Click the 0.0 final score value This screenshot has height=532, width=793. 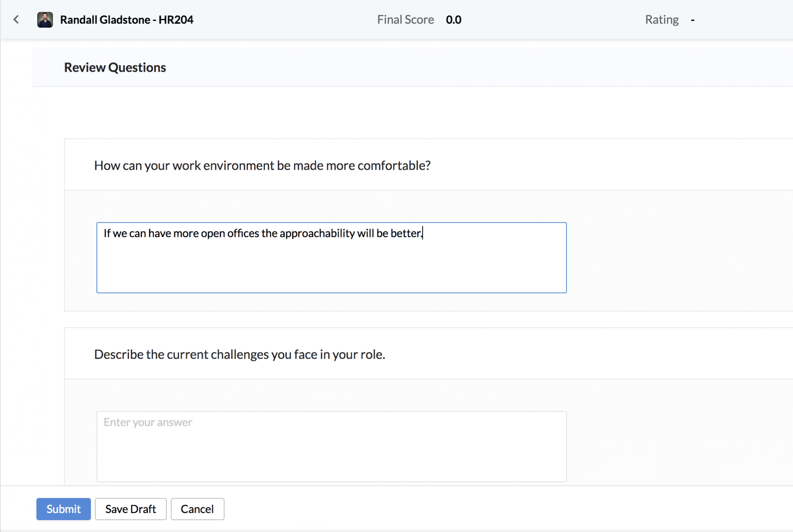click(454, 19)
